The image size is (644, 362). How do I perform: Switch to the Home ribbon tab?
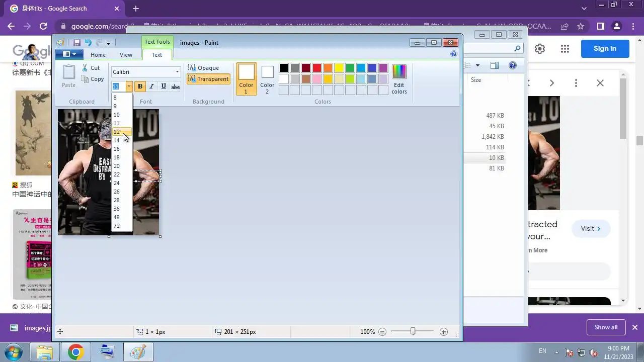click(x=98, y=55)
